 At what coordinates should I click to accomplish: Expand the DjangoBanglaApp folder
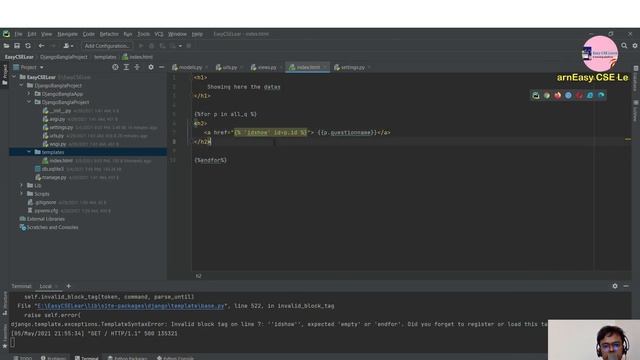point(29,94)
